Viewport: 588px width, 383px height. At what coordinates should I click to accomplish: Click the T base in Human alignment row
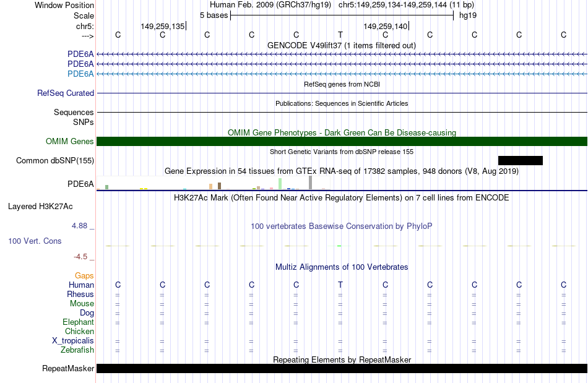tap(340, 285)
